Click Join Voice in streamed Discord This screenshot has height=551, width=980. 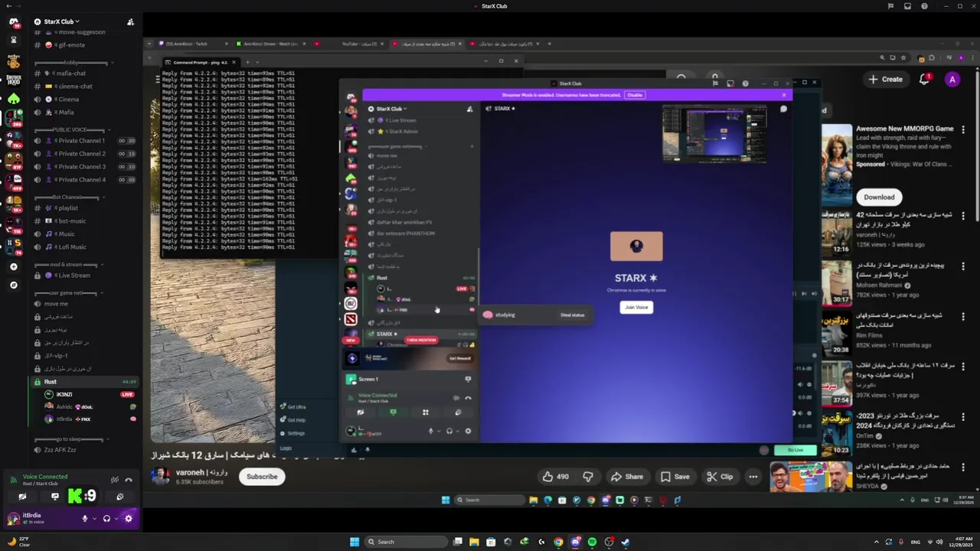[636, 307]
